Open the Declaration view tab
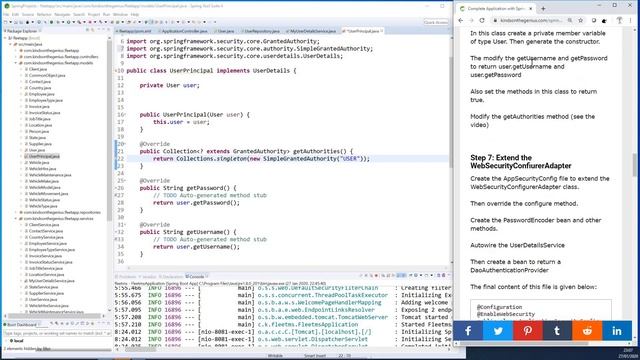Screen dimensions: 640x360 coord(171,277)
